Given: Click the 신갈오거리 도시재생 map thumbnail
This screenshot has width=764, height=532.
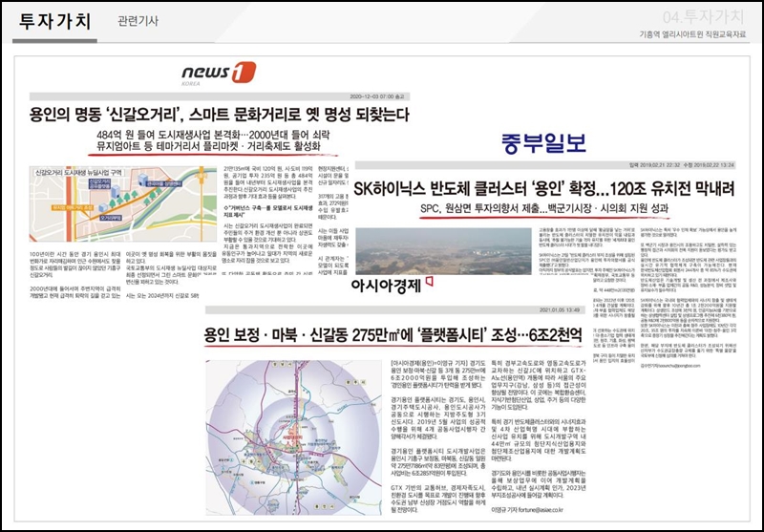Looking at the screenshot, I should (123, 204).
